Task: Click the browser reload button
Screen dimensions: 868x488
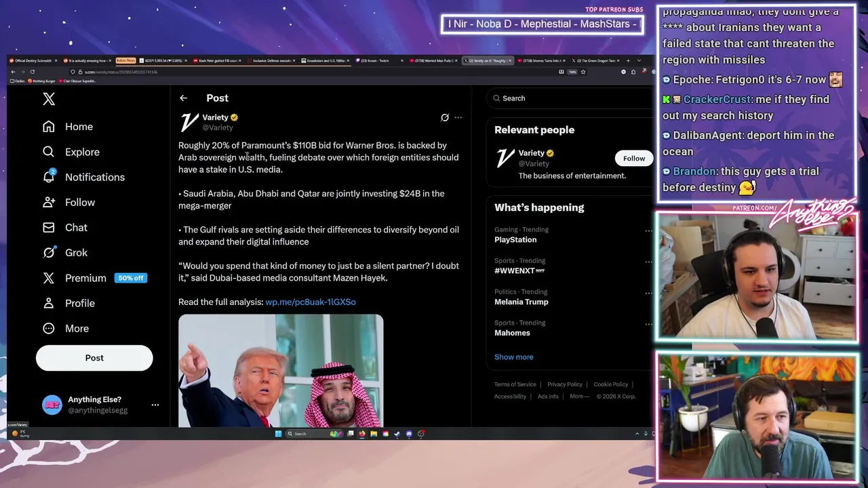Action: tap(32, 72)
